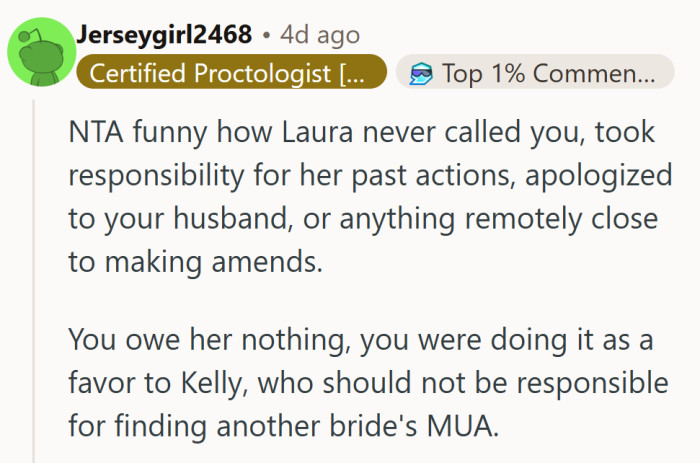Click Jerseygirl2468's green Snoo avatar

41,53
